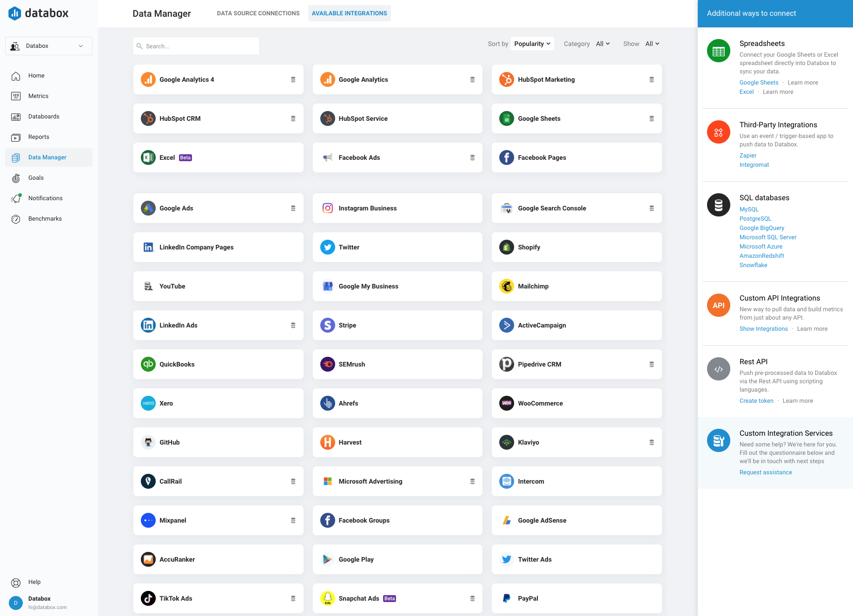Click the Shopify bag icon
Viewport: 853px width, 616px height.
[507, 247]
